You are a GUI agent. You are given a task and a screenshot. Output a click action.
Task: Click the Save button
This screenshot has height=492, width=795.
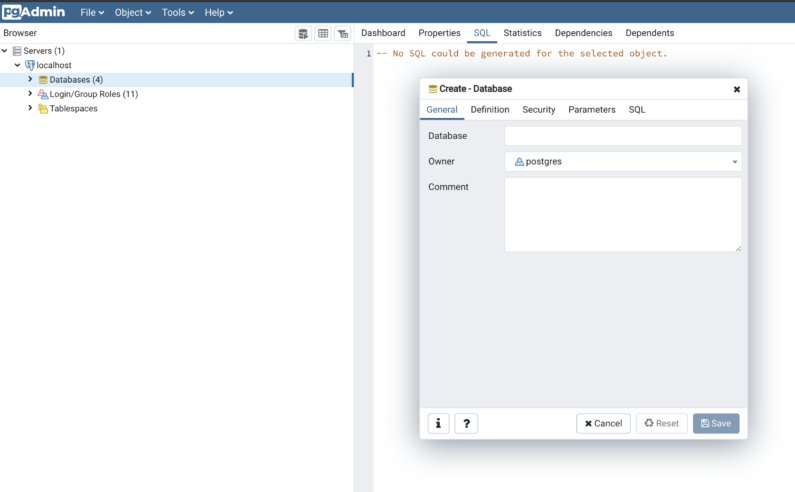716,423
